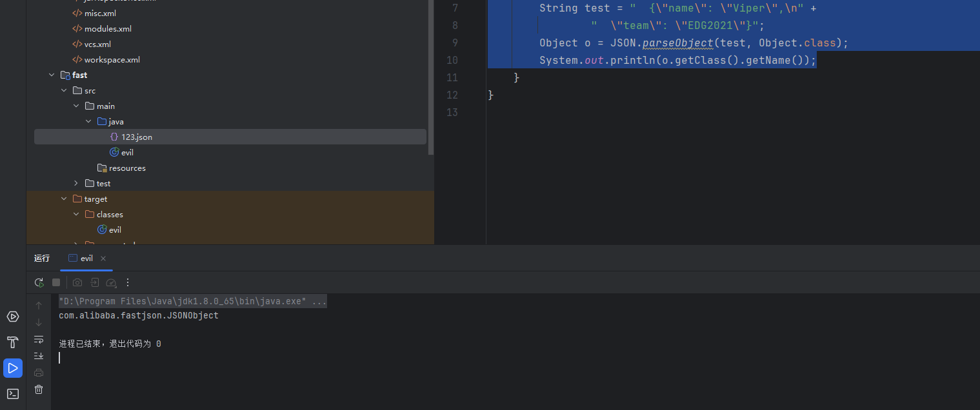Open more run options three-dot menu
Screen dimensions: 980x410
pos(128,282)
